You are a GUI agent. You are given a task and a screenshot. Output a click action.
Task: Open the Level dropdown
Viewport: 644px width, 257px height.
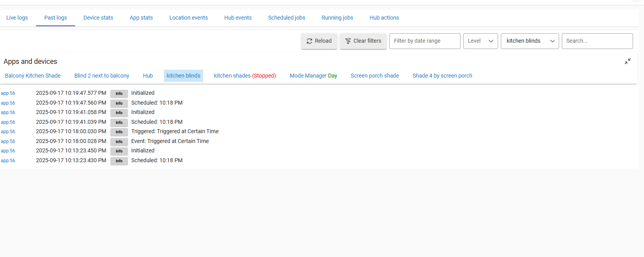pyautogui.click(x=480, y=41)
